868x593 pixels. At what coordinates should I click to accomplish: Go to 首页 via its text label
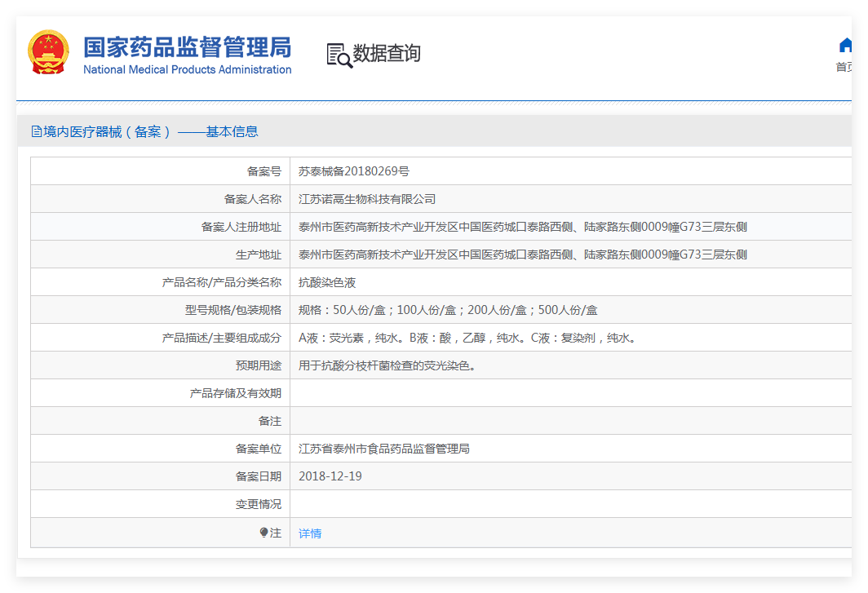point(844,67)
